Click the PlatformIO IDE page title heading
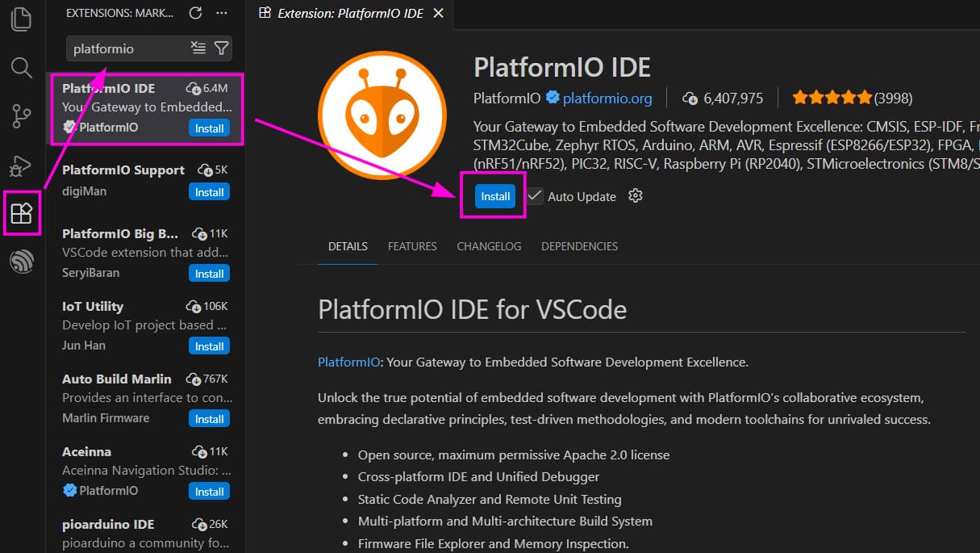 tap(562, 67)
